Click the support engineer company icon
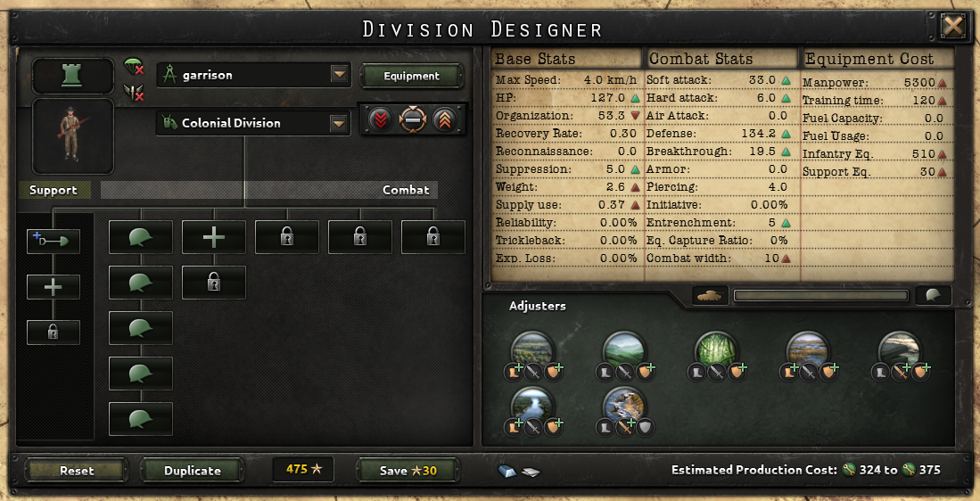Viewport: 980px width, 501px height. [54, 241]
